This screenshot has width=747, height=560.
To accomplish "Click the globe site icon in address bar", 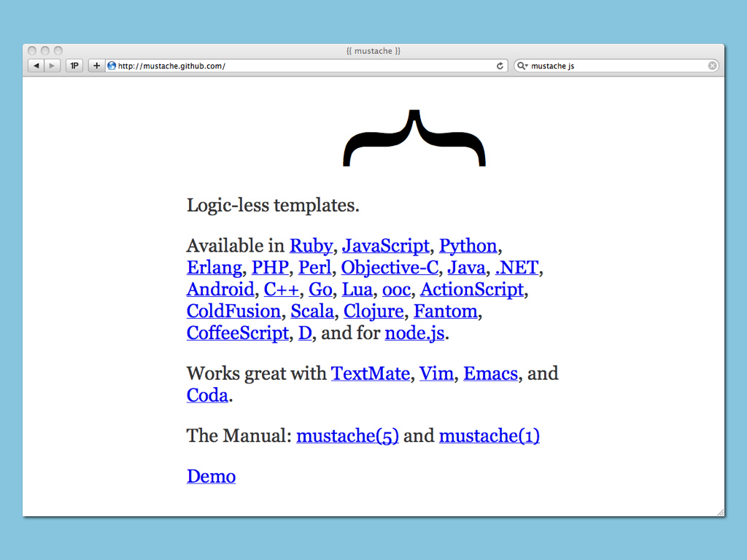I will [x=112, y=66].
